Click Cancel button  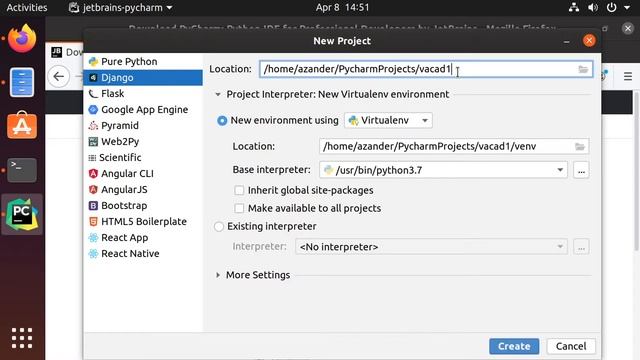[571, 346]
